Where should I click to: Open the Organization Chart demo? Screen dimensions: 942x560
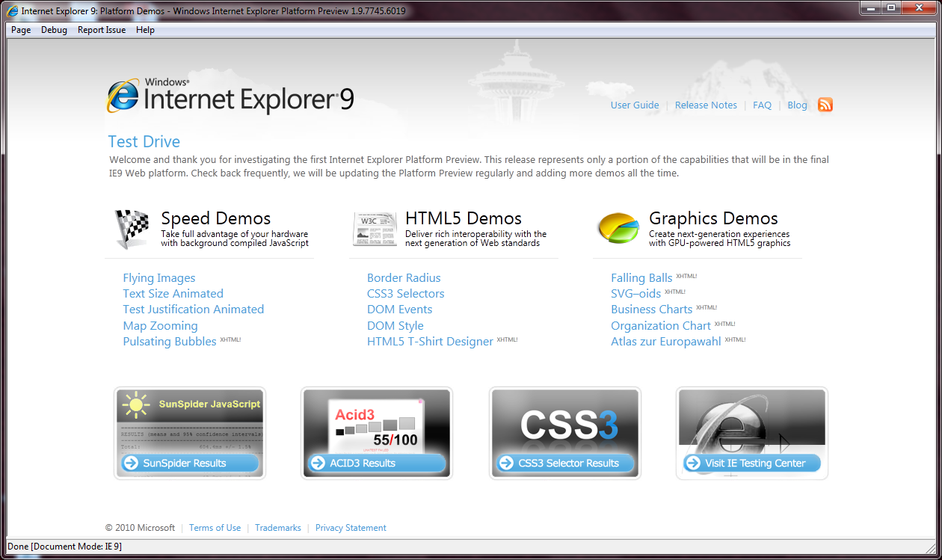(x=661, y=326)
